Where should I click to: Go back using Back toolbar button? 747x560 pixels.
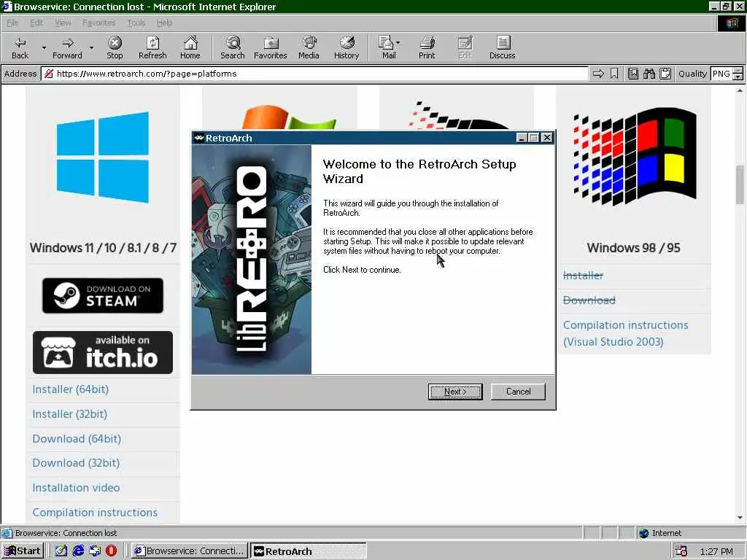(x=20, y=47)
